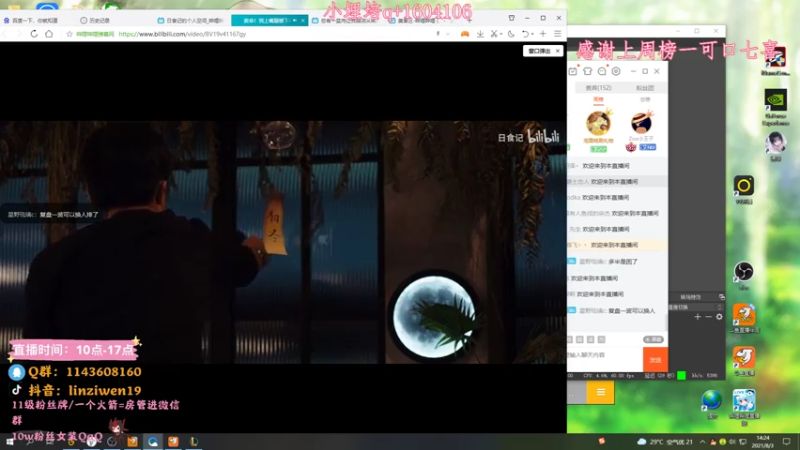This screenshot has width=800, height=450.
Task: Click the browser address bar URL
Action: point(182,34)
